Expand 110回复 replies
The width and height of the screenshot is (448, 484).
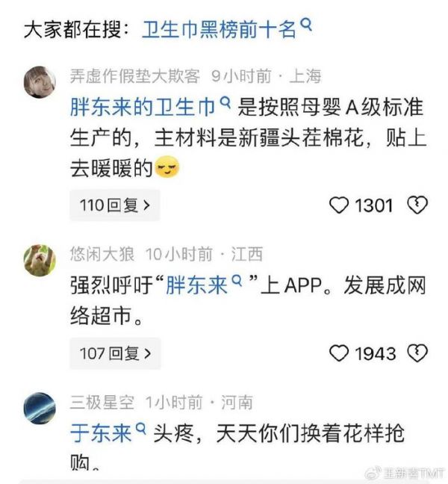point(115,205)
